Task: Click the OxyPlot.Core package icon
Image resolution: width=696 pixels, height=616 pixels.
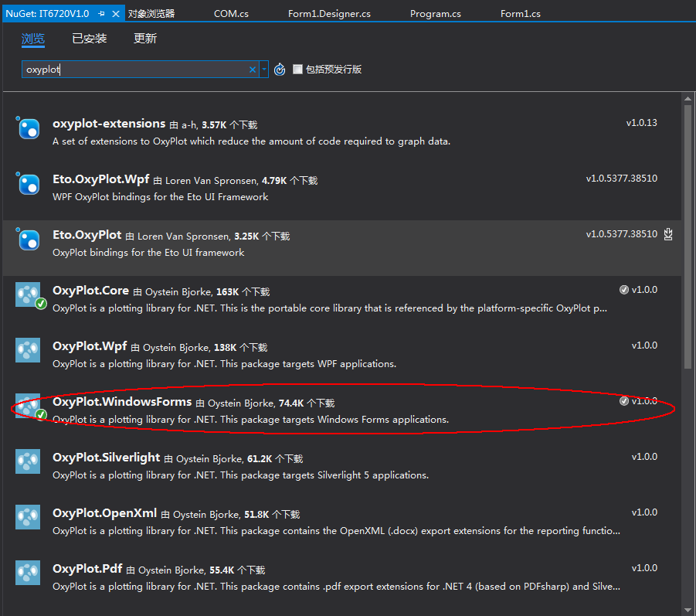Action: tap(29, 295)
